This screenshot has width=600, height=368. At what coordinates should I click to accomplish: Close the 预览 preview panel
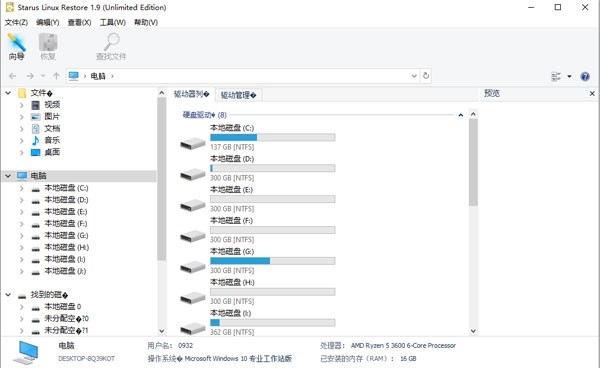coord(592,93)
